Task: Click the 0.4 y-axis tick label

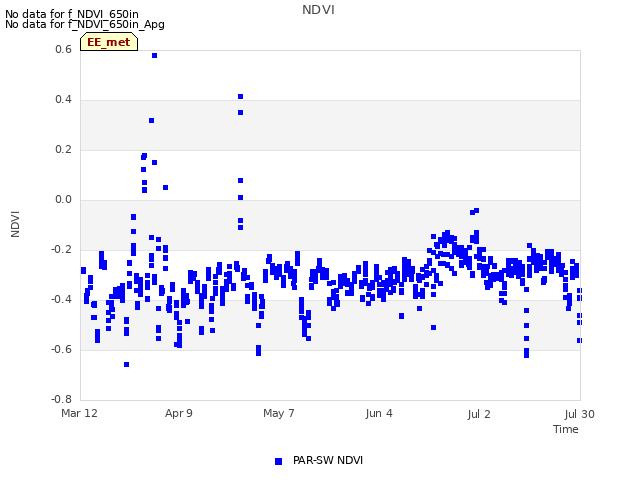Action: tap(63, 100)
